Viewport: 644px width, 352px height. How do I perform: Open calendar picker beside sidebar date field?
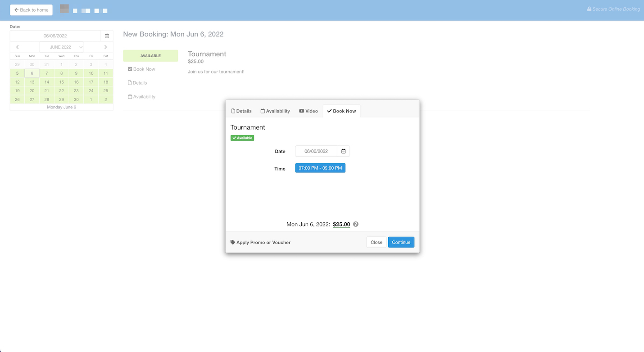tap(107, 36)
